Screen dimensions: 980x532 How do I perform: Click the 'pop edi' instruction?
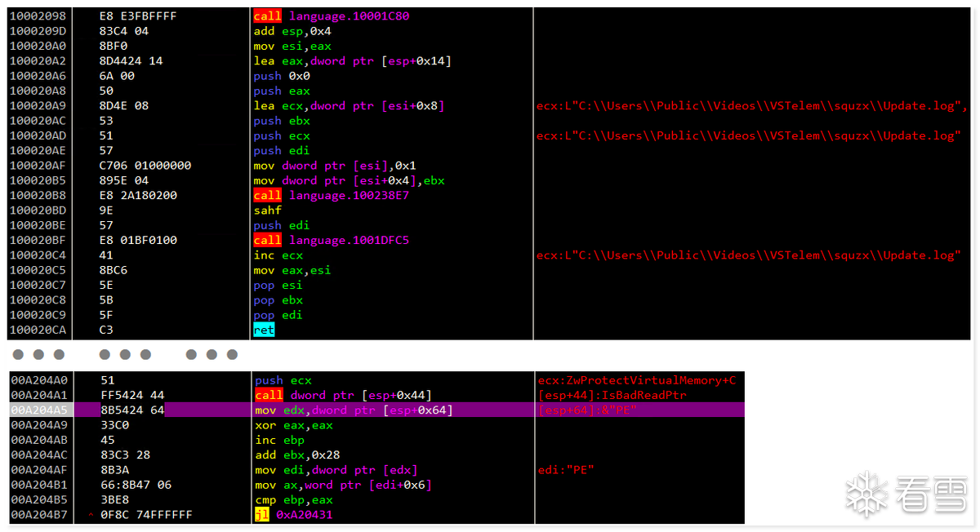point(278,315)
